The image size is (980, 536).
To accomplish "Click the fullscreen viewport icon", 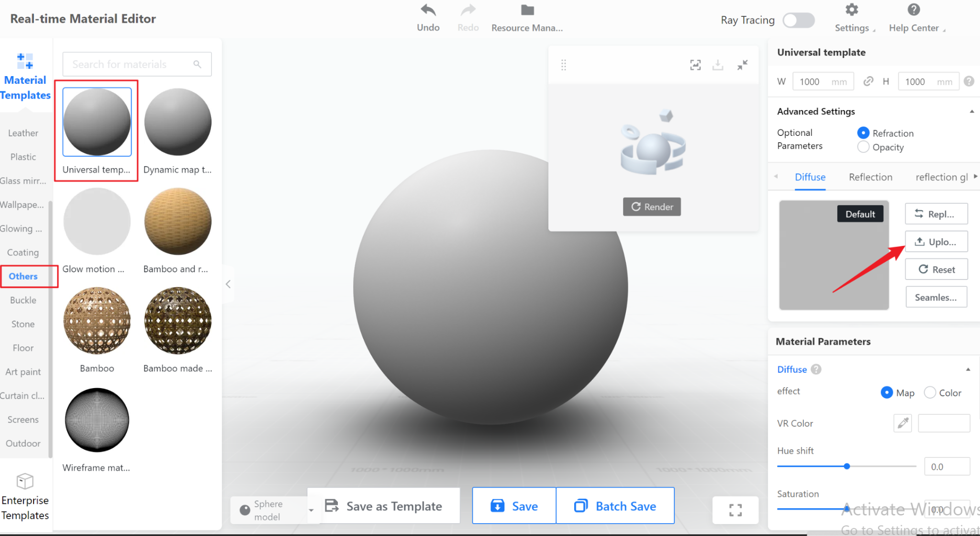I will [735, 510].
